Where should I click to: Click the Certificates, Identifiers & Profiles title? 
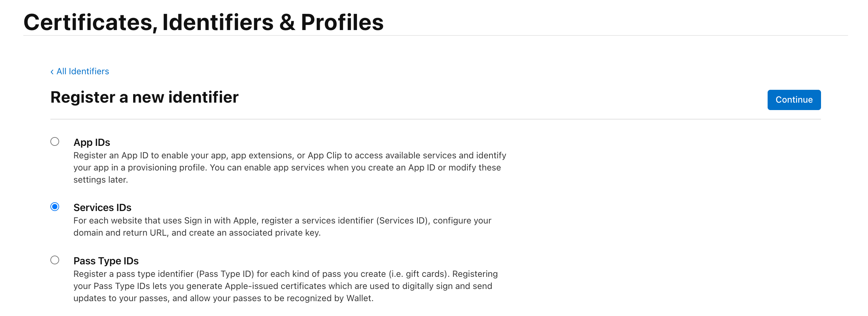tap(203, 22)
